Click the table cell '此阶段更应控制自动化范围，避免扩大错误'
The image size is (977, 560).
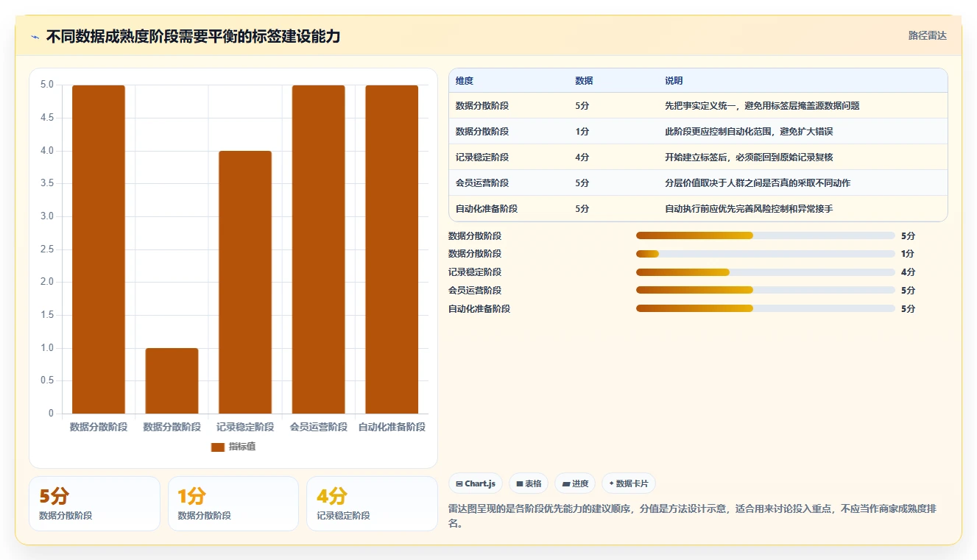pyautogui.click(x=749, y=132)
